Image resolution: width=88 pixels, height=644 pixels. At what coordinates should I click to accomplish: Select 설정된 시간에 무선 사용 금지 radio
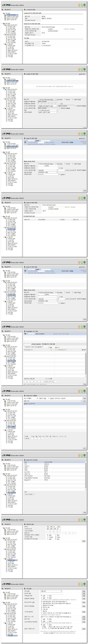coord(49,398)
